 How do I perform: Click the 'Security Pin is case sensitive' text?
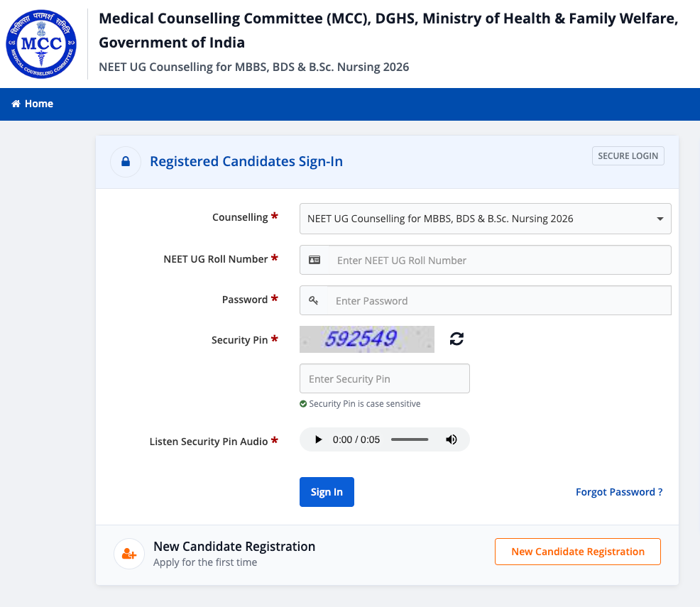coord(365,404)
